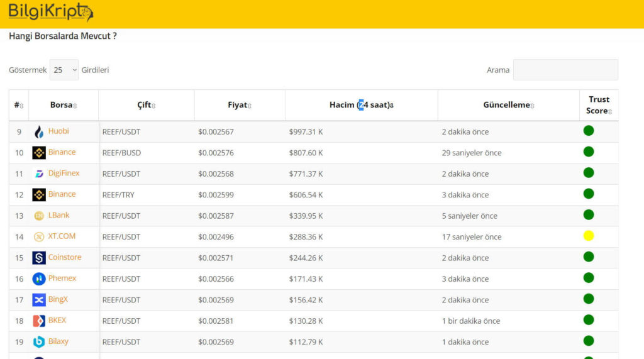Click green trust score dot for LBank row
The image size is (644, 359).
(x=589, y=215)
